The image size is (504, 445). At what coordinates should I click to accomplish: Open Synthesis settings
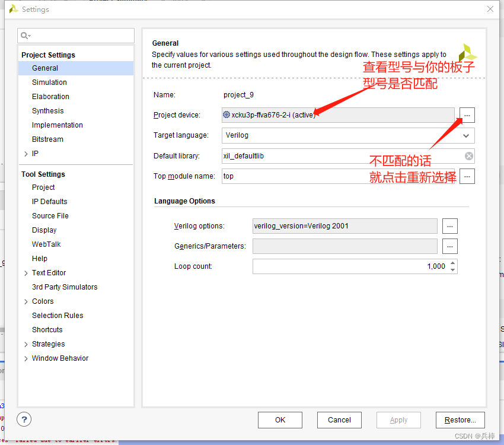[47, 111]
